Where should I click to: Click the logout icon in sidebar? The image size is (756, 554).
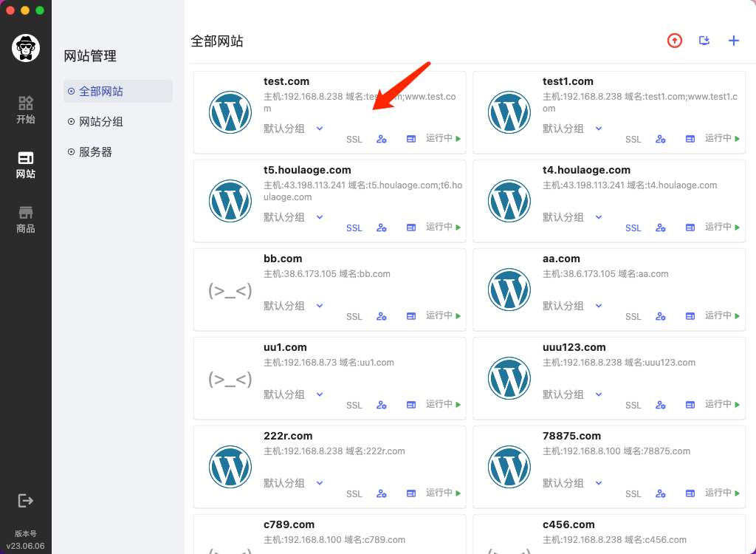pyautogui.click(x=26, y=500)
